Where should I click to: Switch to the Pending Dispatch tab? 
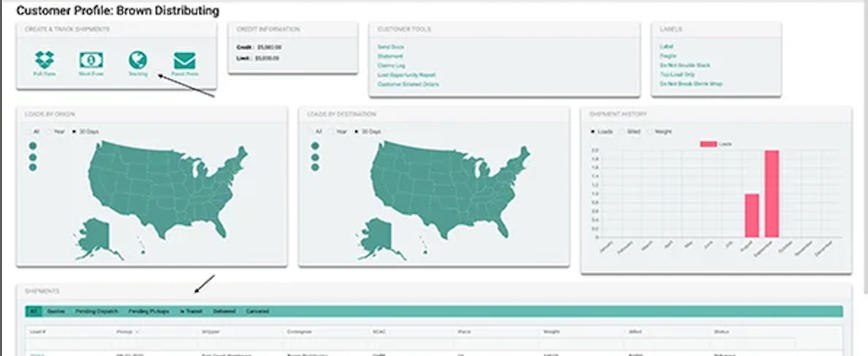pos(97,311)
